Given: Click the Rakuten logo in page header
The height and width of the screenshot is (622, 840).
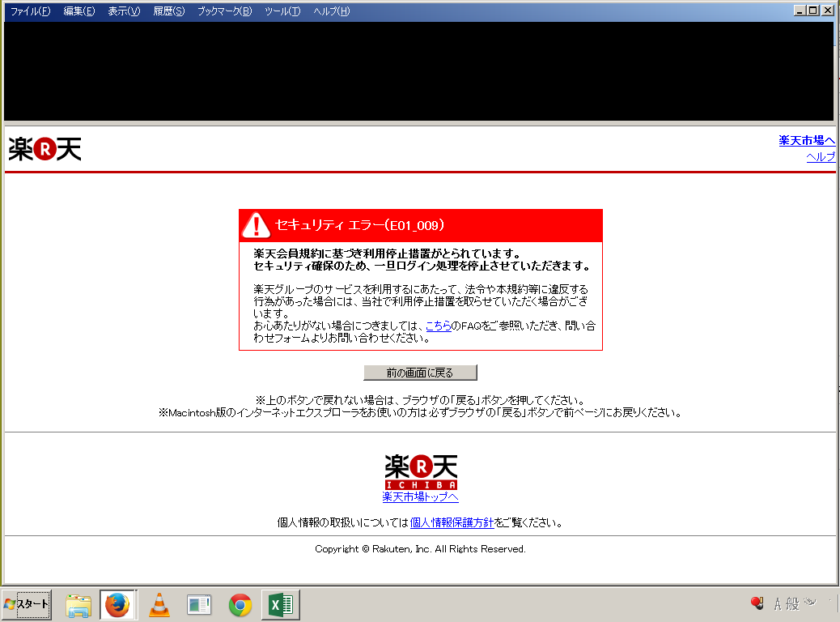Looking at the screenshot, I should (x=45, y=149).
